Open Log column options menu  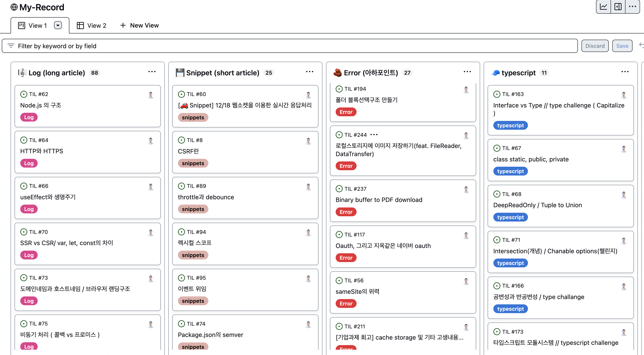click(152, 72)
